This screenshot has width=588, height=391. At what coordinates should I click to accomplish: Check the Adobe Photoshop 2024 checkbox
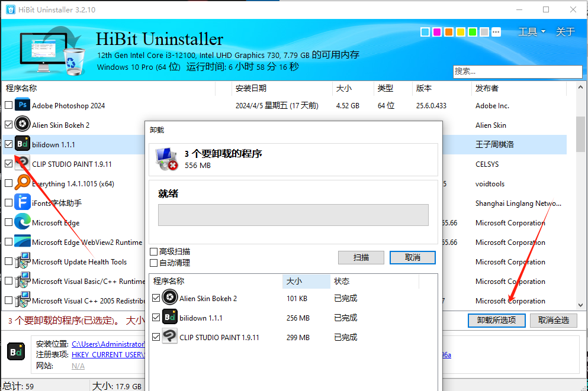8,105
